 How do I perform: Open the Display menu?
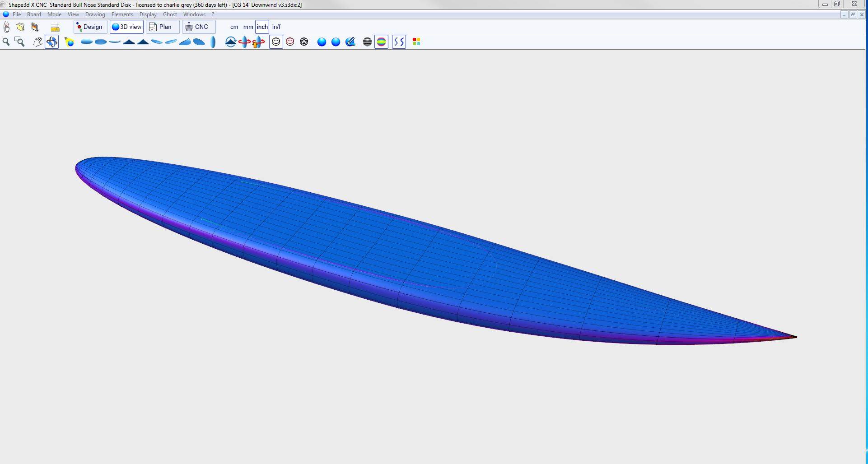click(x=148, y=14)
